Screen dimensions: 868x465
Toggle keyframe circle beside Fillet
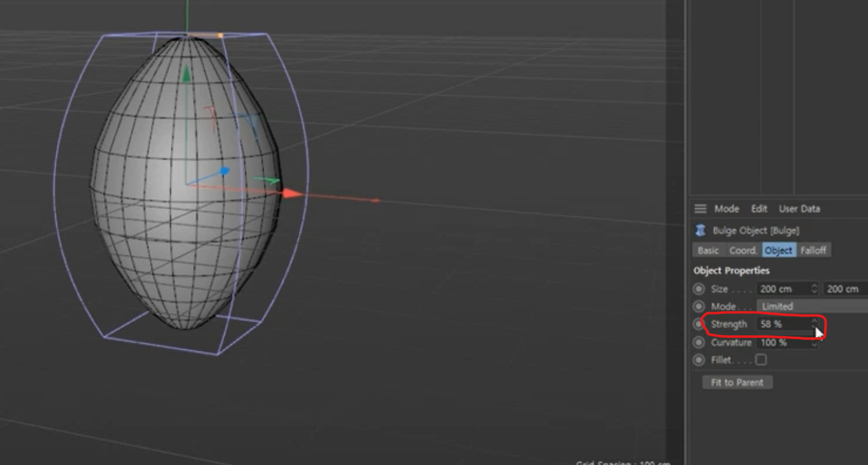[699, 360]
